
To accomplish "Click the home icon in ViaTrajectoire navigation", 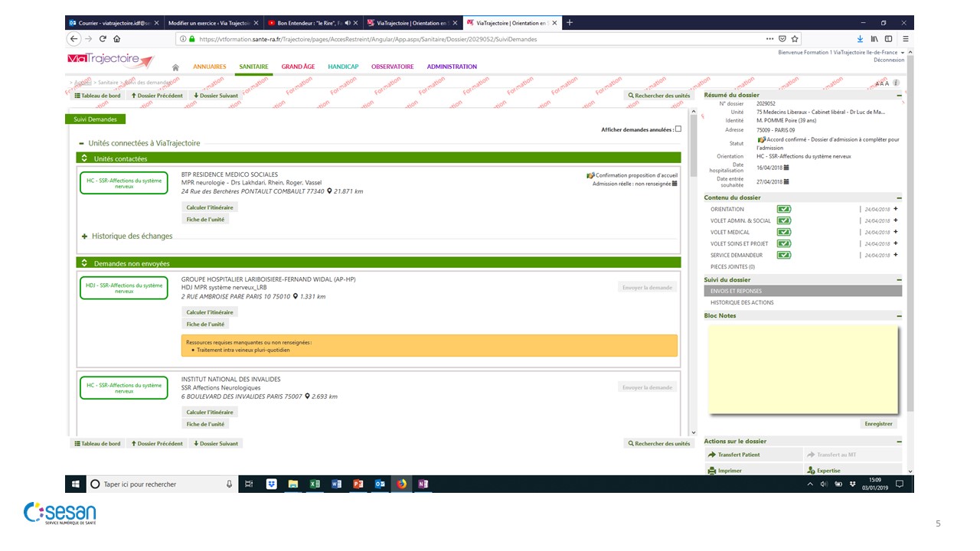I will 175,67.
